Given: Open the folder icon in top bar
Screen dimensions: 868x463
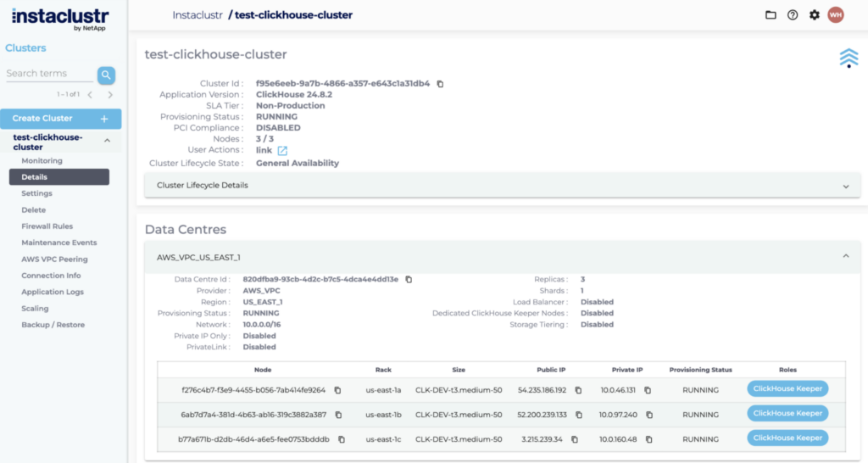Looking at the screenshot, I should tap(771, 15).
